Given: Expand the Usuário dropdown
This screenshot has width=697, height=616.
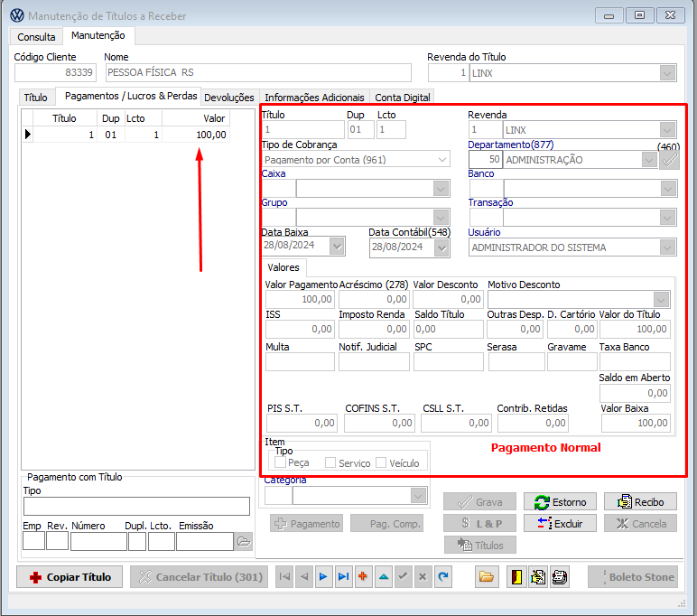Looking at the screenshot, I should (667, 247).
